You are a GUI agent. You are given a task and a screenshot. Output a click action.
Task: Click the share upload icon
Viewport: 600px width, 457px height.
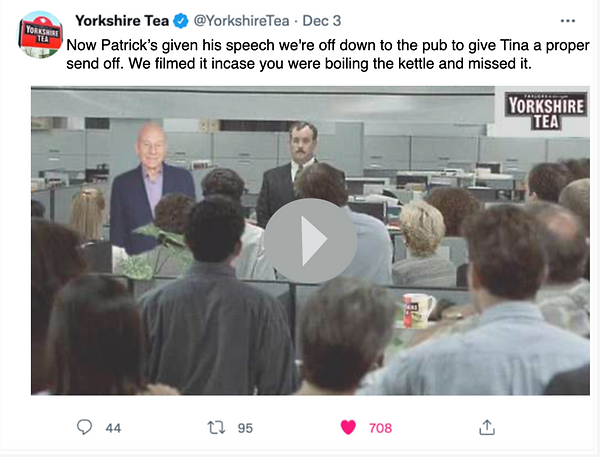487,428
